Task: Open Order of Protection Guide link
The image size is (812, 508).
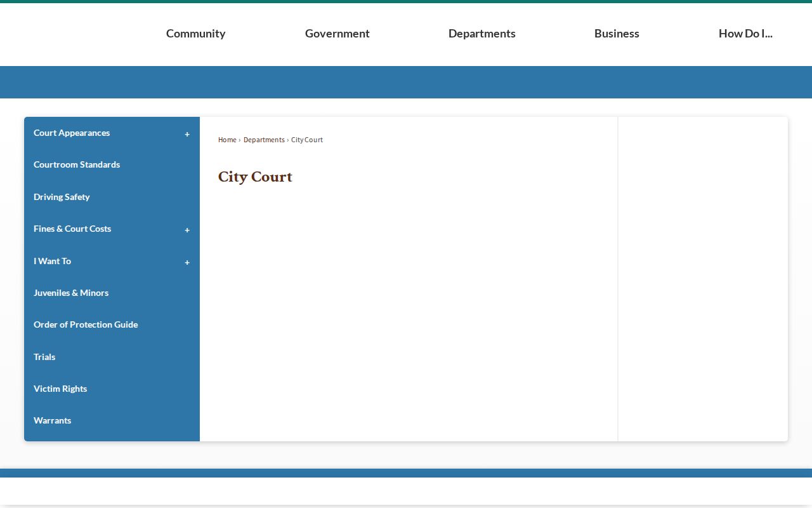Action: (x=86, y=324)
